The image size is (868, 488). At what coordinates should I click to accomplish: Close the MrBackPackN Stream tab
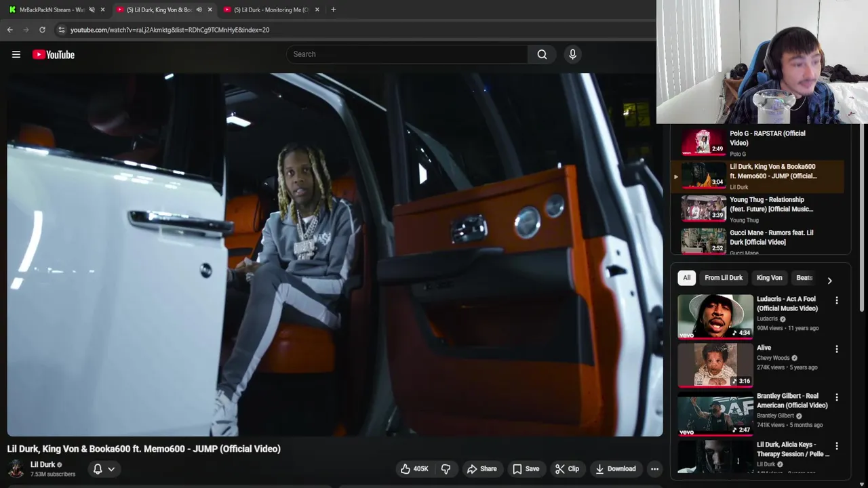pos(102,9)
